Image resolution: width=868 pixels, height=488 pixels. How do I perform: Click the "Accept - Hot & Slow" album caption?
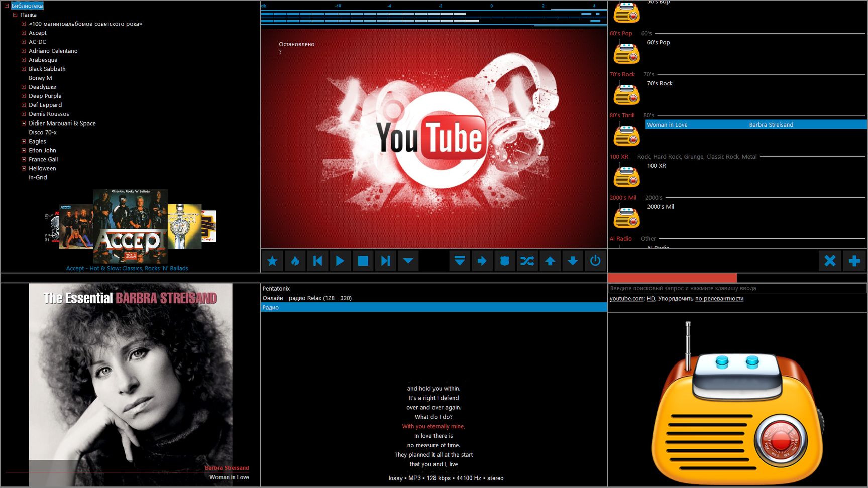click(127, 268)
